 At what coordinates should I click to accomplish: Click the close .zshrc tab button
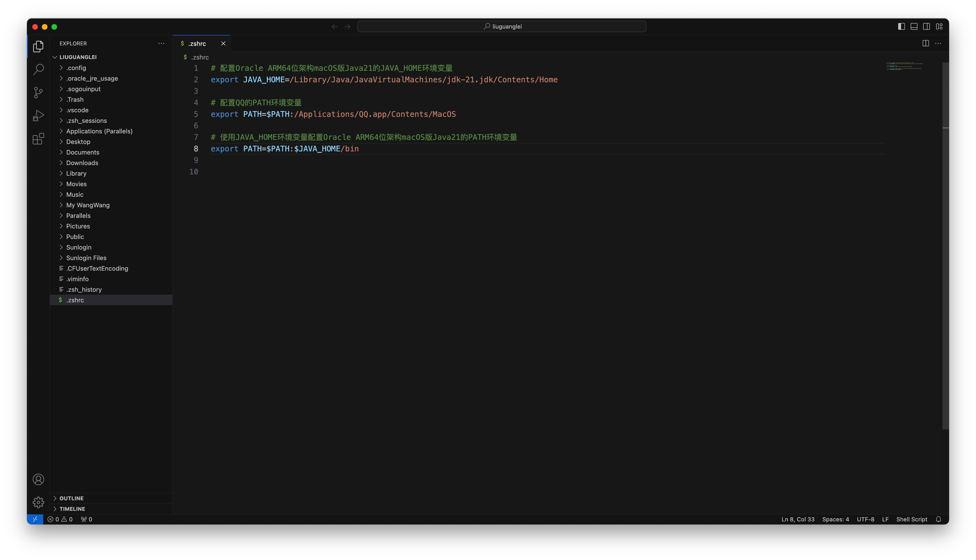pos(224,43)
